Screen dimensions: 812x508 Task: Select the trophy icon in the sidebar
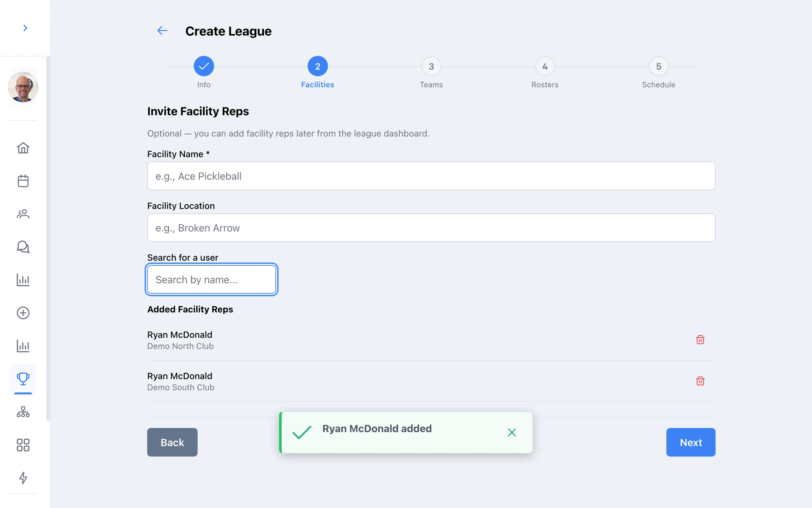23,379
